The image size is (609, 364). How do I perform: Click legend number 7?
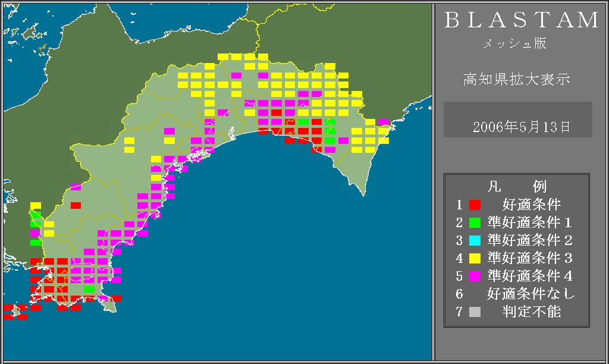(460, 312)
